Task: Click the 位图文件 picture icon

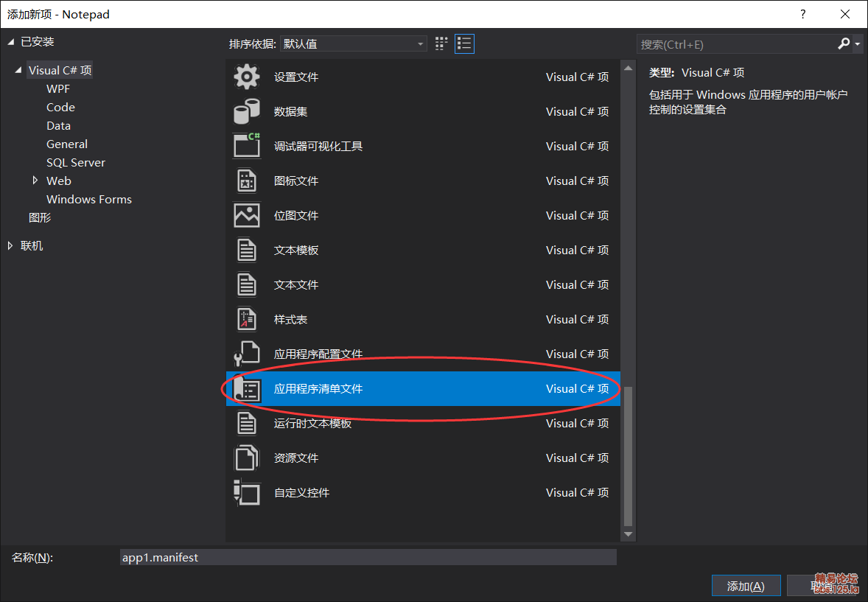Action: tap(246, 215)
